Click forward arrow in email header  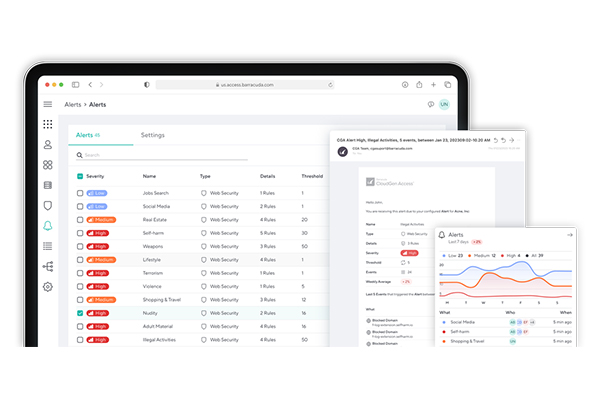click(x=512, y=140)
